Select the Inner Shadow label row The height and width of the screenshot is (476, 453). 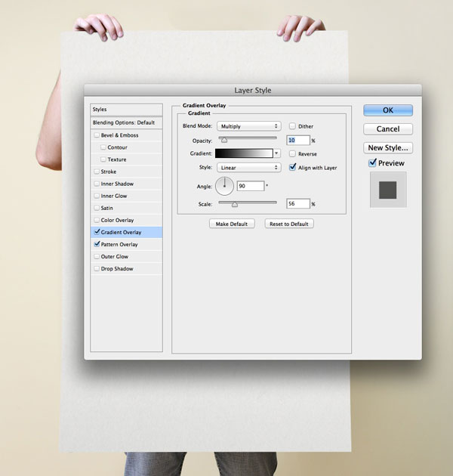[x=126, y=184]
